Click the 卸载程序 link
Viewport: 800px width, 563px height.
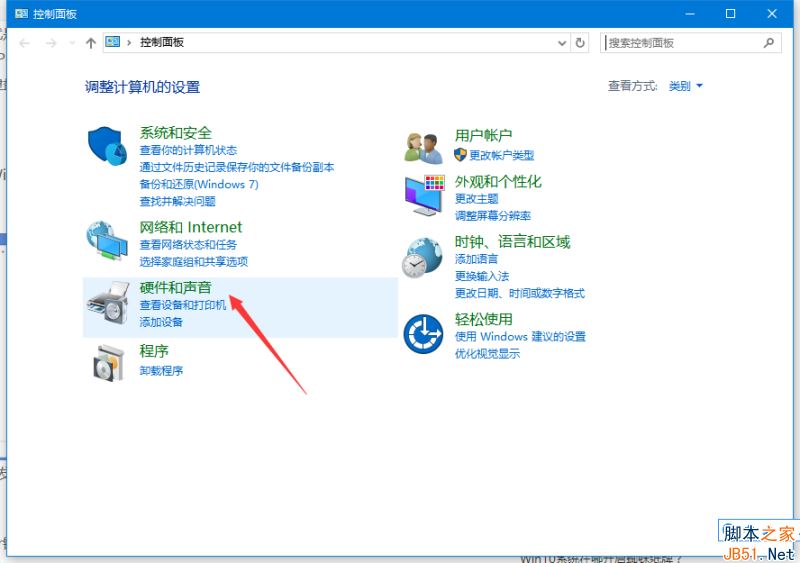click(161, 370)
